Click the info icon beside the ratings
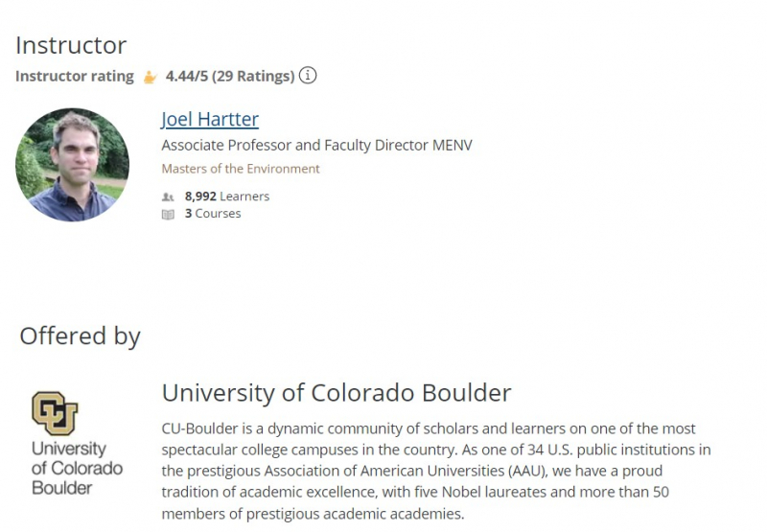The image size is (767, 532). (x=308, y=76)
